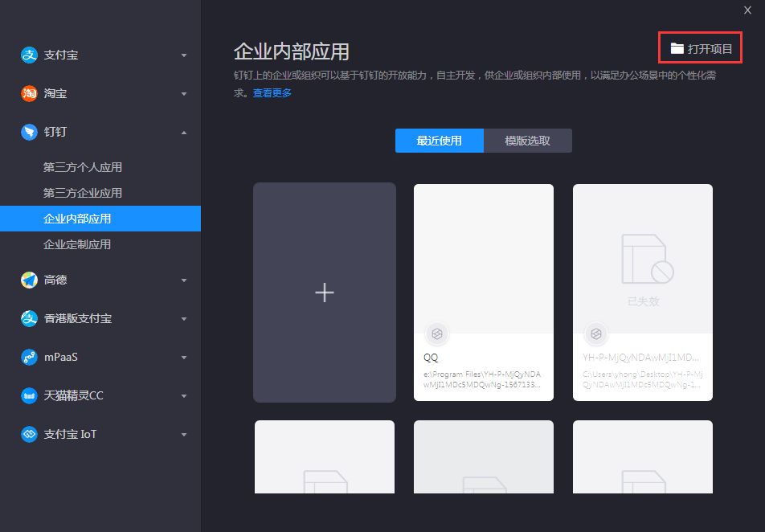Image resolution: width=765 pixels, height=532 pixels.
Task: Expand the mPaaS section arrow
Action: 184,358
